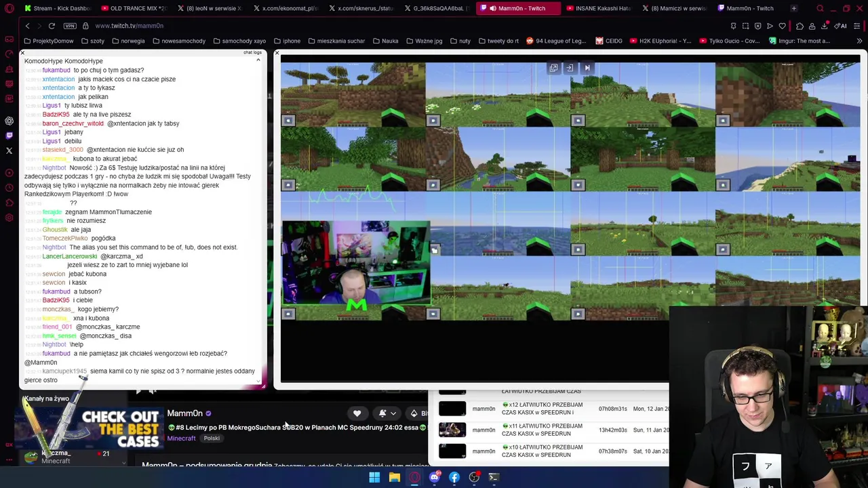Open the norwegia bookmark folder
The image size is (868, 488).
point(127,41)
